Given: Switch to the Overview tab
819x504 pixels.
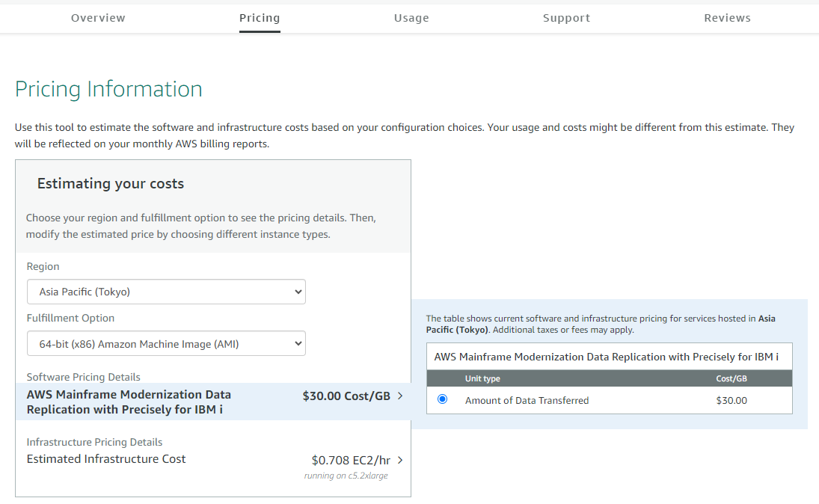Looking at the screenshot, I should pyautogui.click(x=98, y=18).
